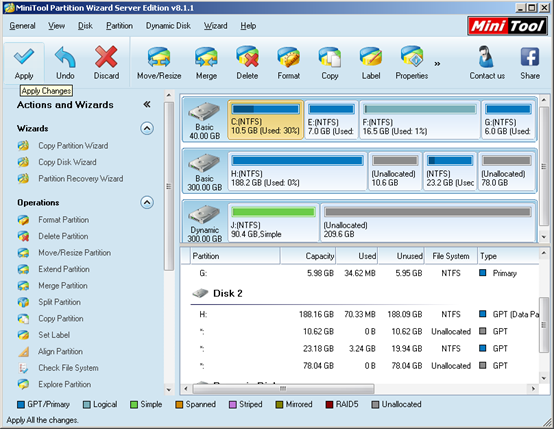Open the Dynamic Disk menu

point(168,26)
